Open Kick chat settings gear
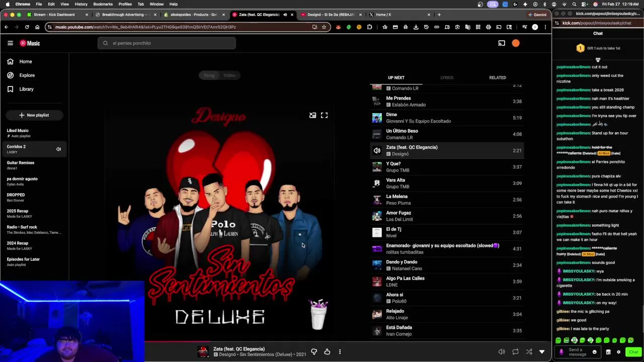The width and height of the screenshot is (644, 362). pos(618,352)
